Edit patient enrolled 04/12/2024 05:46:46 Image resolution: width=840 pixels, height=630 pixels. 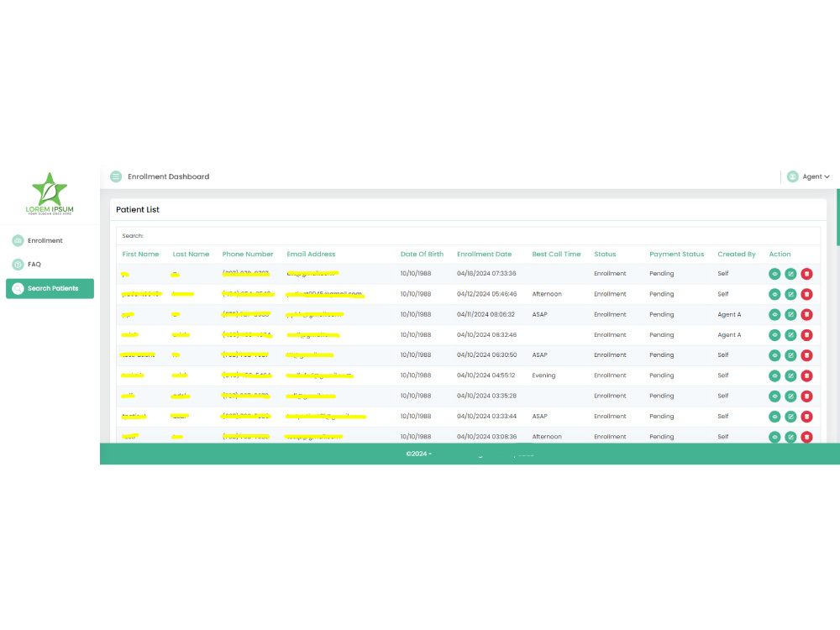(x=790, y=294)
